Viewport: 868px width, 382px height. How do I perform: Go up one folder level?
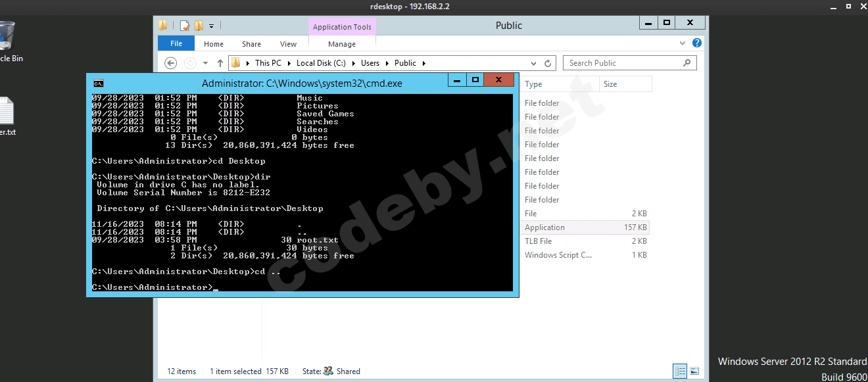pos(220,63)
